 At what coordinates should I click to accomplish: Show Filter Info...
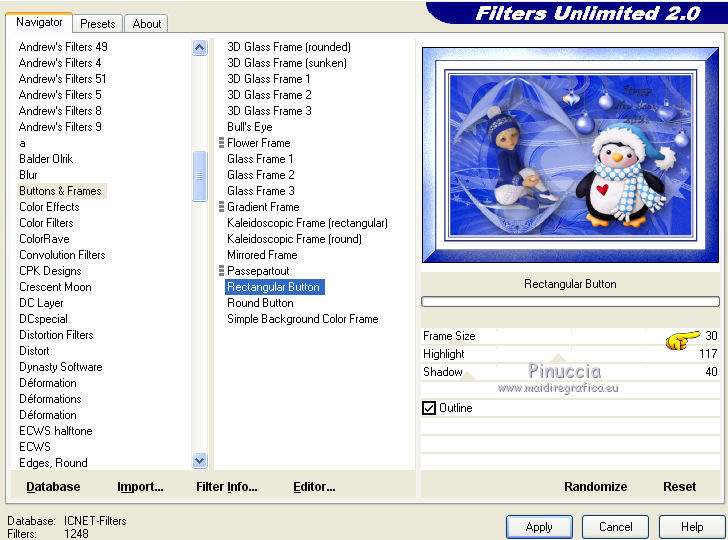point(227,487)
